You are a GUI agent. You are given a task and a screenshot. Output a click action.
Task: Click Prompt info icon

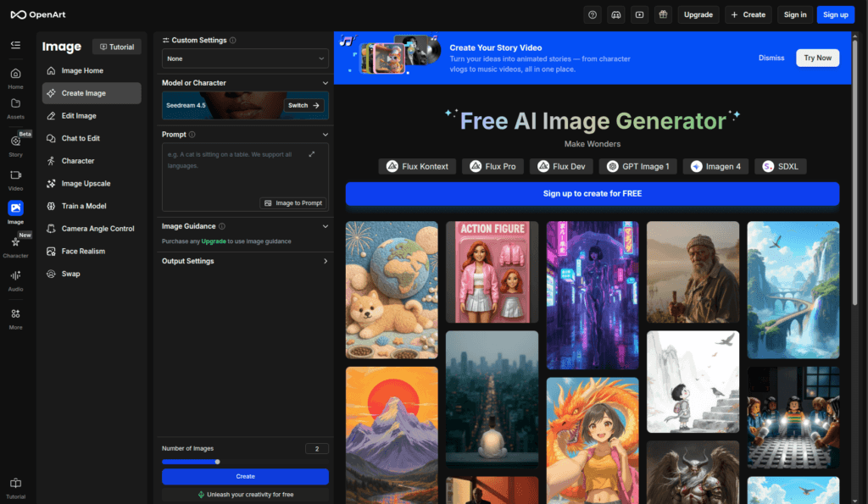192,135
